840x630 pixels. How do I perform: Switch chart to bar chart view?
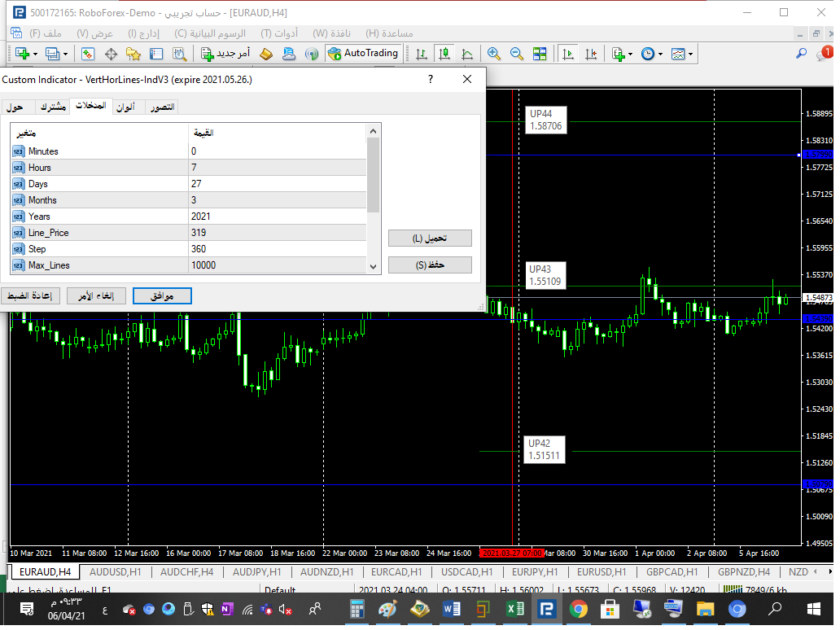pos(422,54)
